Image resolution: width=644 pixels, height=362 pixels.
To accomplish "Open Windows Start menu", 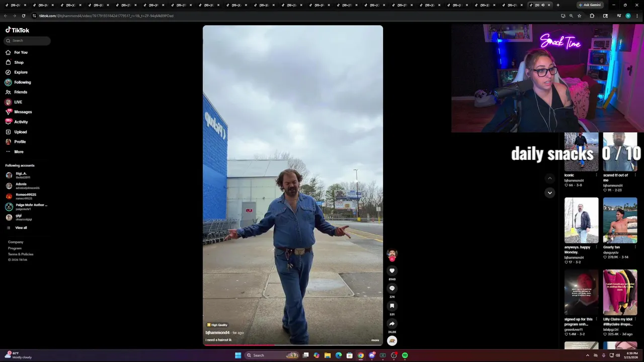I will click(x=238, y=355).
